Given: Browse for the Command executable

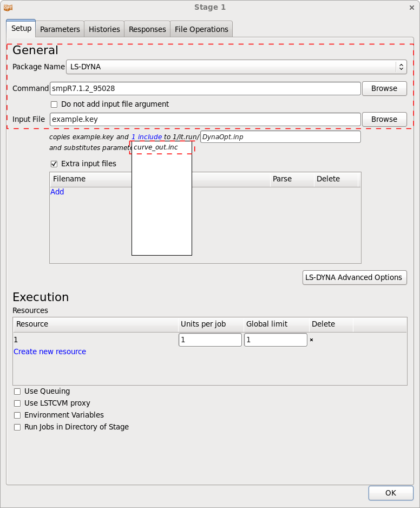Looking at the screenshot, I should (x=384, y=88).
